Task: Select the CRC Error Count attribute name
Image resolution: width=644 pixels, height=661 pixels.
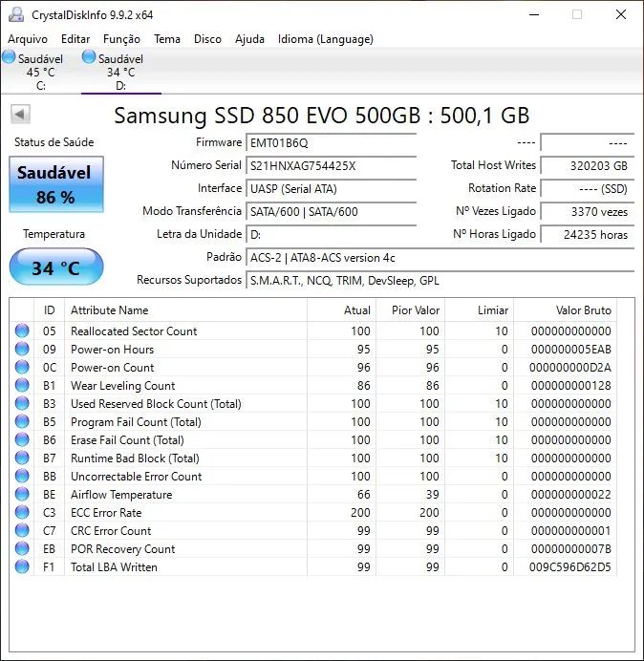Action: [111, 530]
